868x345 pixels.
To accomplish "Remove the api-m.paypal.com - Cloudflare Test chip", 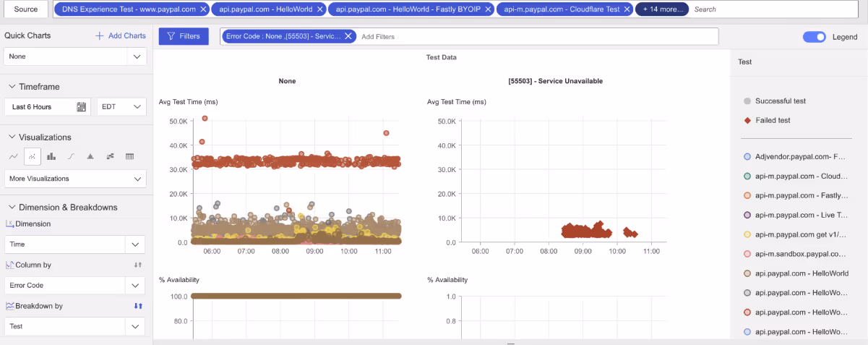I will click(x=625, y=9).
